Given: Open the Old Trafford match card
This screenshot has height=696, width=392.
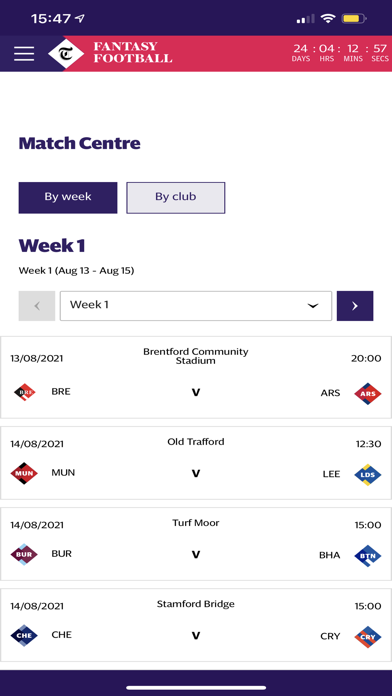Looking at the screenshot, I should pos(196,463).
